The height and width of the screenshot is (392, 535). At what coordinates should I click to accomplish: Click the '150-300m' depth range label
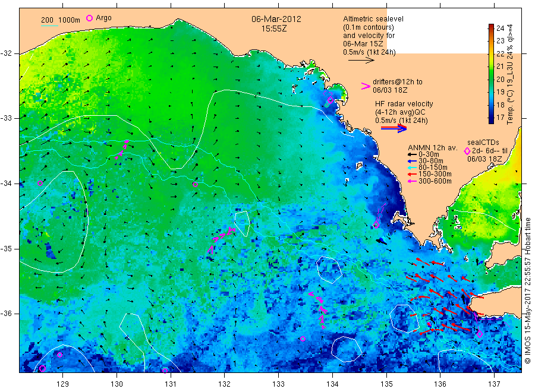(435, 174)
